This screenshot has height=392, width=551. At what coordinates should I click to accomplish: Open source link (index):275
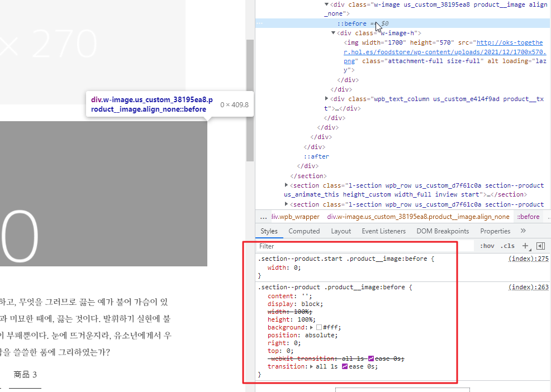[x=528, y=259]
